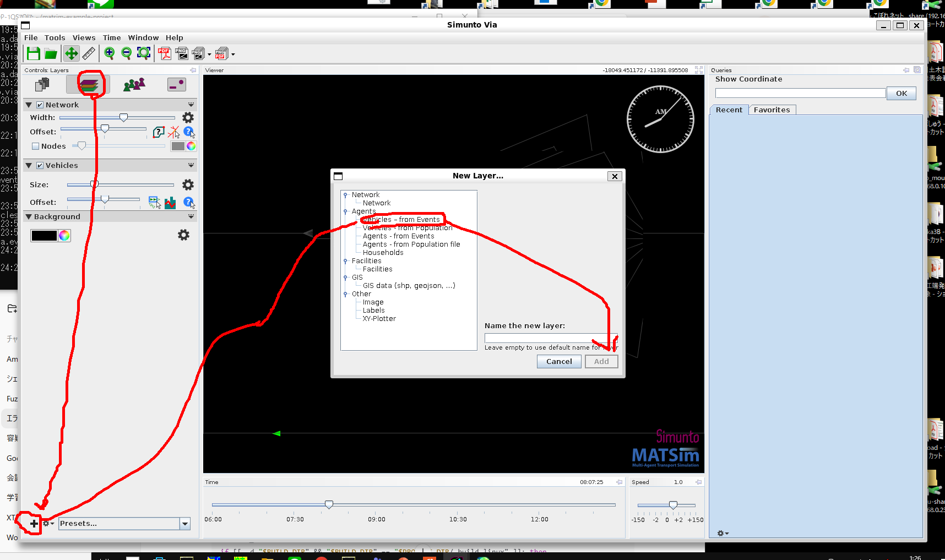The image size is (945, 560).
Task: Open Network width settings gear
Action: tap(188, 117)
